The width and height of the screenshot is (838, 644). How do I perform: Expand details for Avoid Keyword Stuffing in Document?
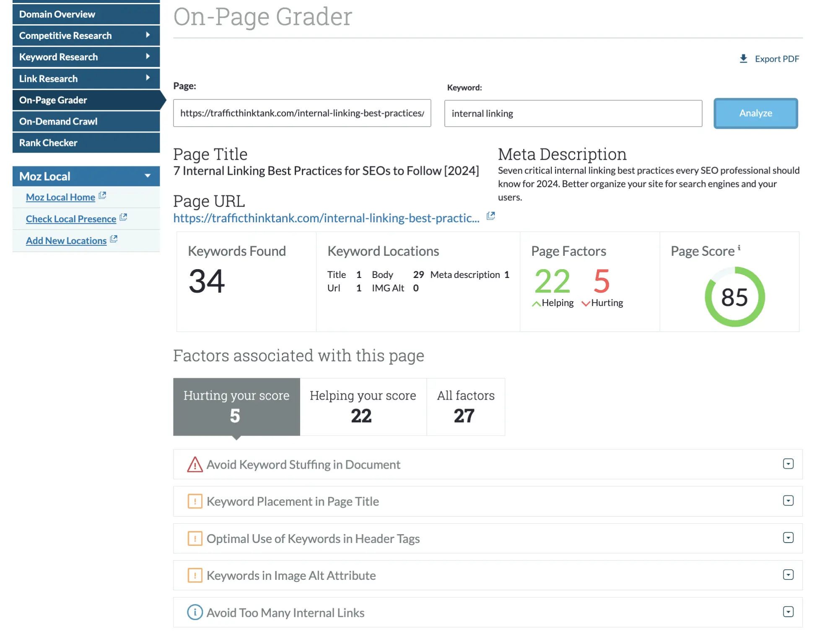coord(789,464)
